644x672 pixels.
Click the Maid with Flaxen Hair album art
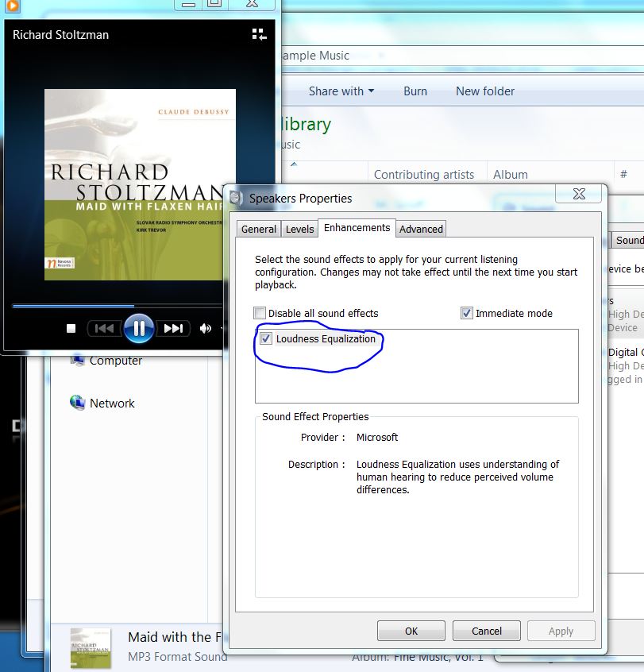click(139, 183)
